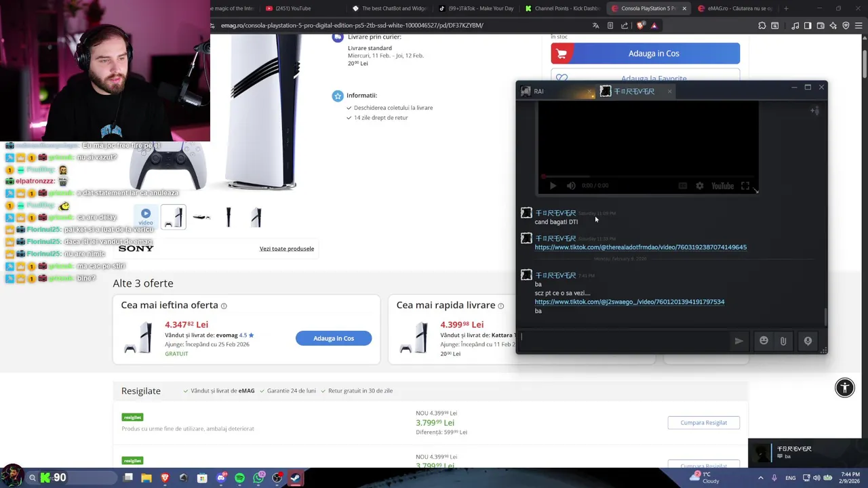The height and width of the screenshot is (488, 868).
Task: Open the emoticon picker in Steam chat
Action: point(764,341)
